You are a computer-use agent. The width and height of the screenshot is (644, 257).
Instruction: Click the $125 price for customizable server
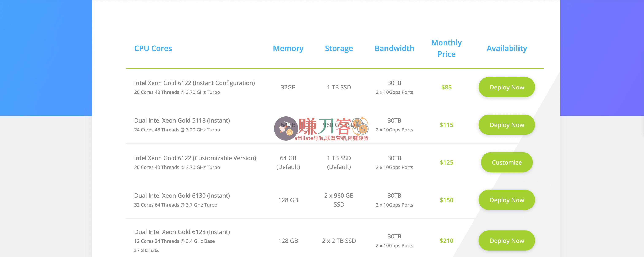(446, 162)
